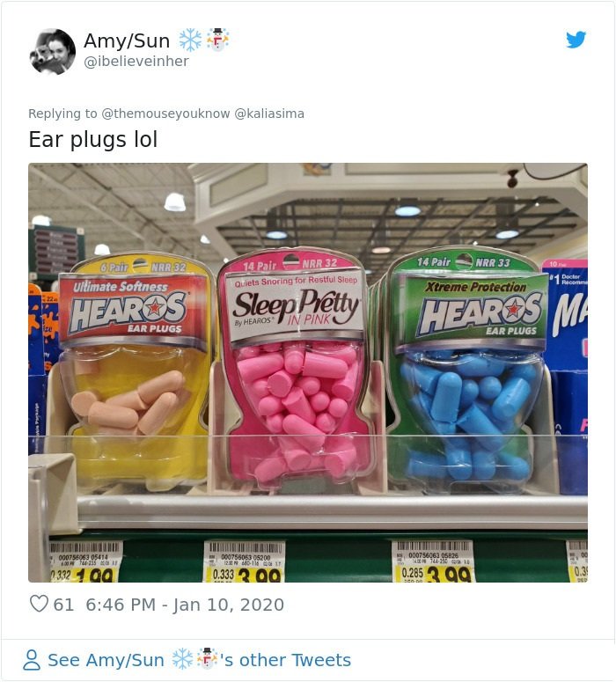Click the yellow Ultimate Softness Hearos package
This screenshot has height=682, width=616.
tap(135, 372)
